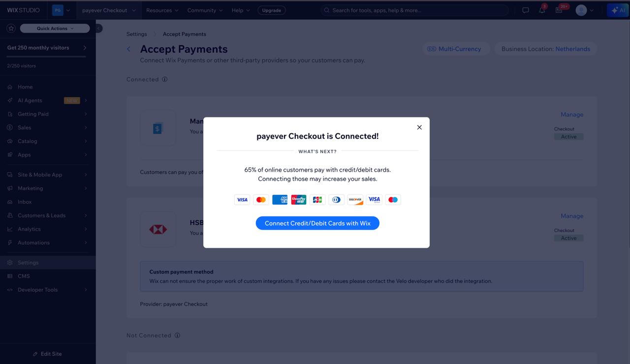Go to the Settings breadcrumb link
The width and height of the screenshot is (630, 364).
(137, 34)
